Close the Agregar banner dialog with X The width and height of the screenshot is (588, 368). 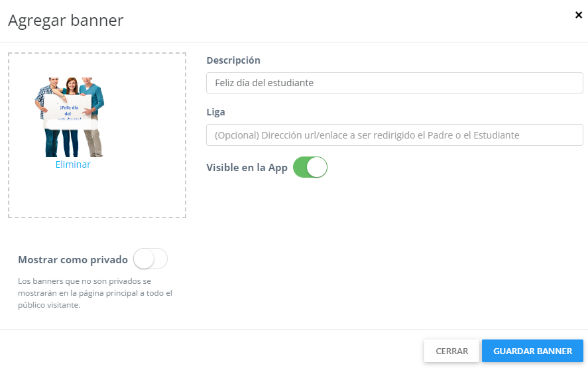tap(578, 15)
